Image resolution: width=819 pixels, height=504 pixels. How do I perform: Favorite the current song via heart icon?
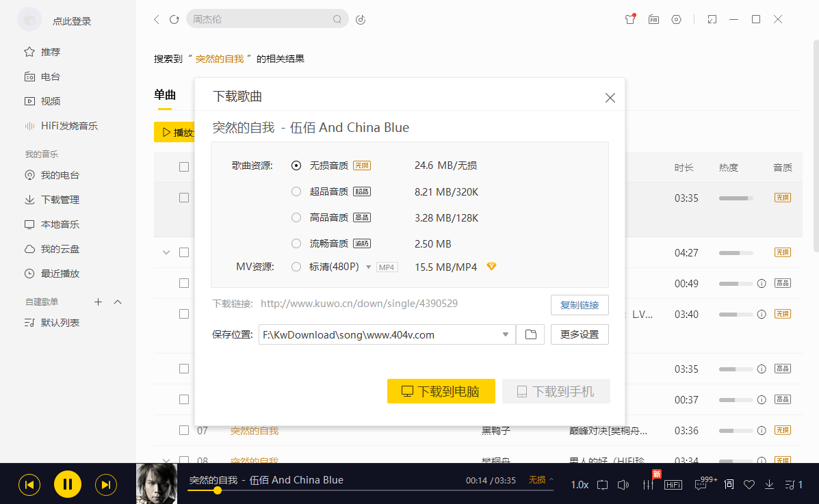(x=749, y=484)
